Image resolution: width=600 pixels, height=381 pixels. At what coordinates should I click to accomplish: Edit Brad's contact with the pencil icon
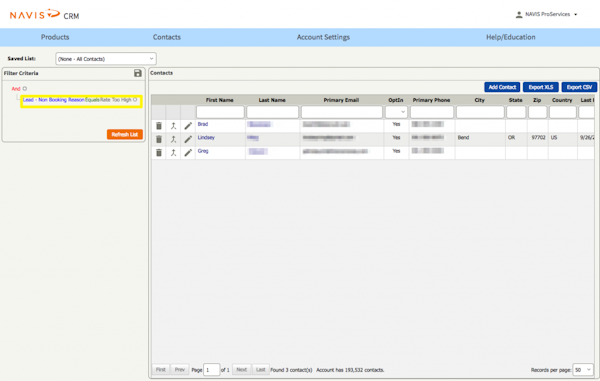click(x=188, y=126)
